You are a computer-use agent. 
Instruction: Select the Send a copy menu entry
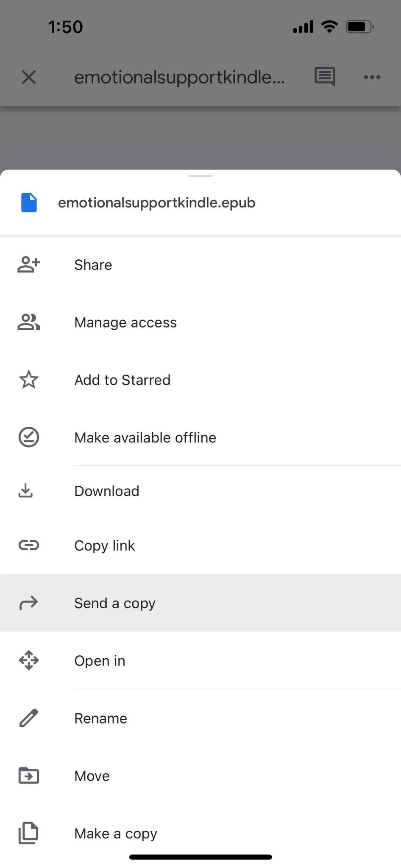coord(200,603)
